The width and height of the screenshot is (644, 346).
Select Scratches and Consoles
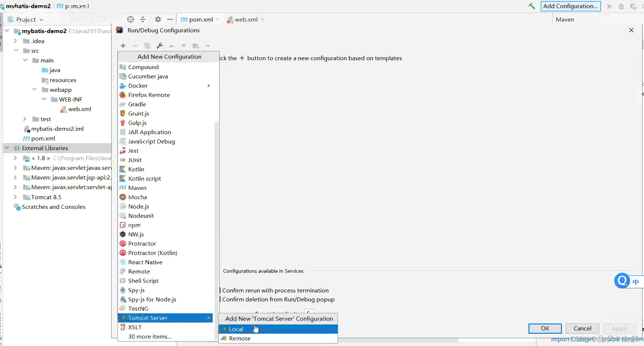(x=49, y=207)
